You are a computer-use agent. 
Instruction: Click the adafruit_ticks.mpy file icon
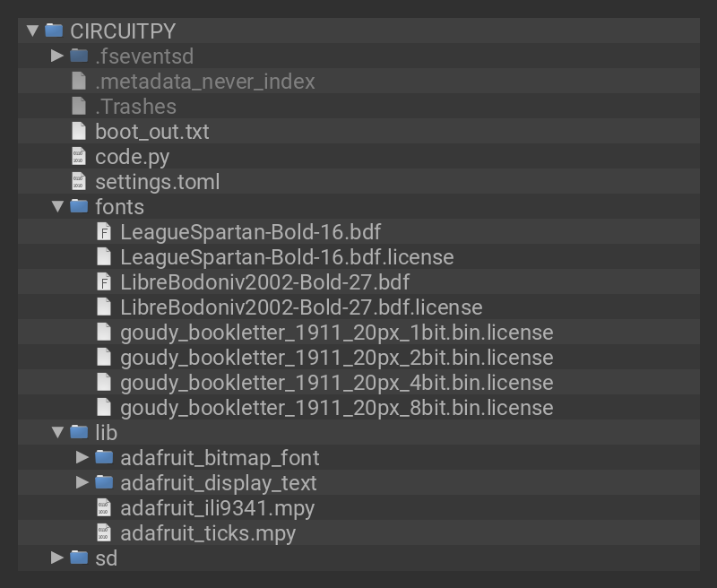(104, 532)
